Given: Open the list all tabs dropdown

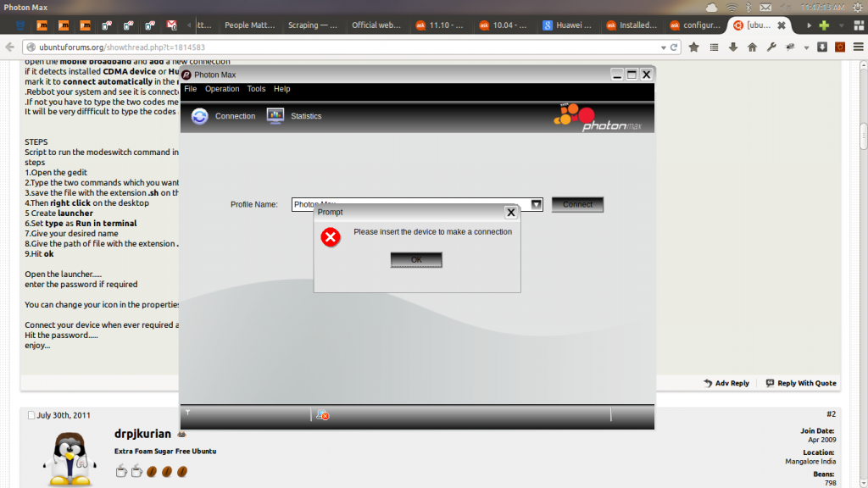Looking at the screenshot, I should tap(842, 25).
